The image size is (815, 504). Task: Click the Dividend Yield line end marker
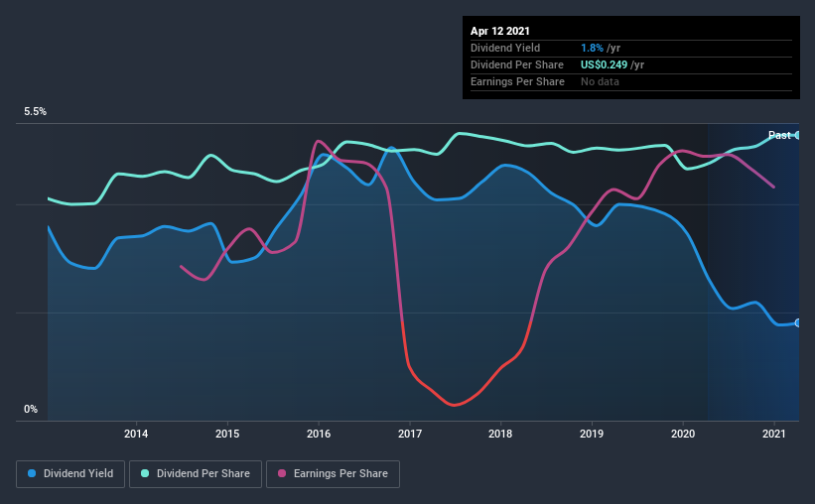(798, 323)
